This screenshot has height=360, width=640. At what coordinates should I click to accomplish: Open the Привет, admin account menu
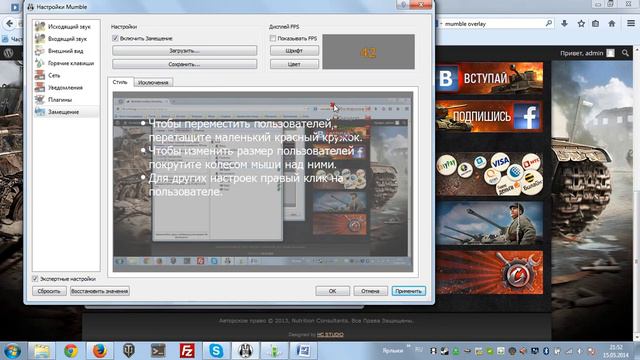587,53
